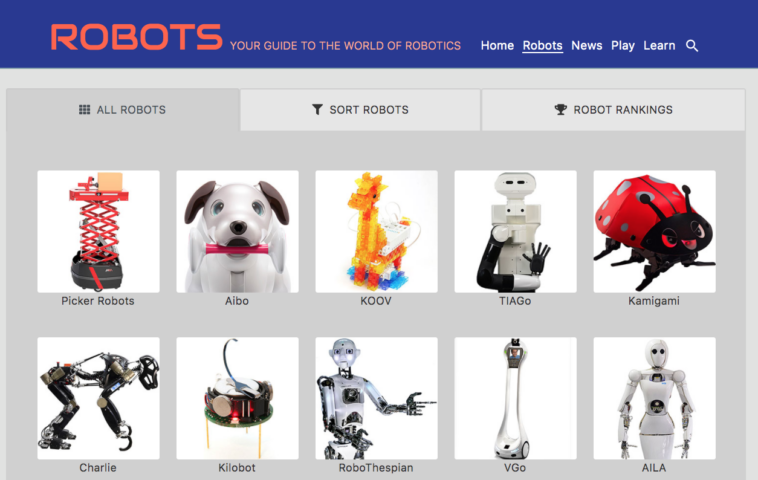758x480 pixels.
Task: Click the grid icon beside All Robots
Action: pyautogui.click(x=85, y=110)
